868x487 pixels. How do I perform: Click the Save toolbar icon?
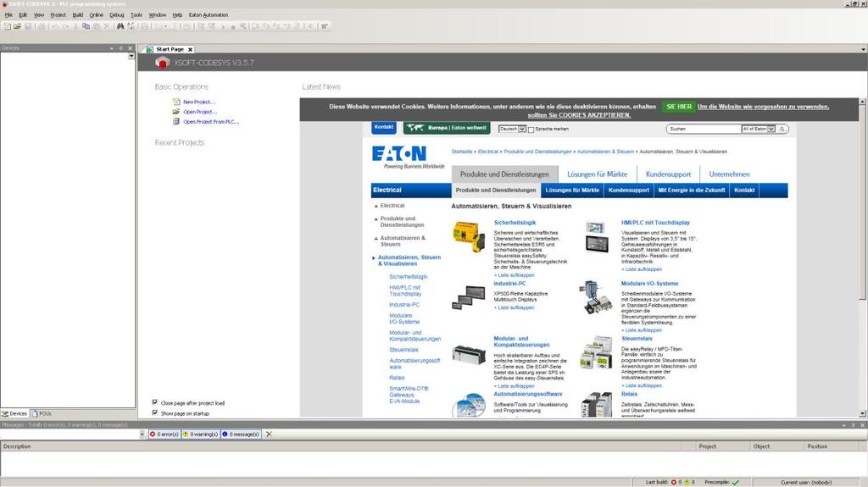(x=28, y=26)
